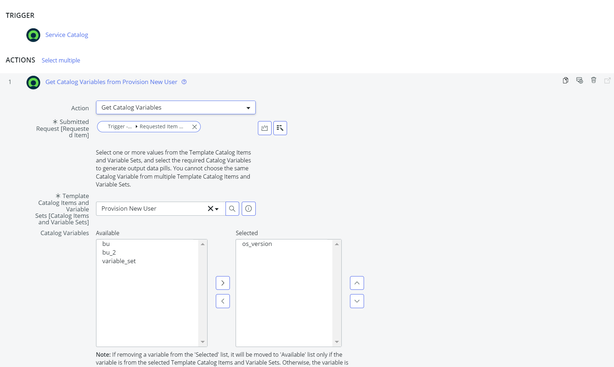Select bu in Available list
614x367 pixels.
pos(106,244)
